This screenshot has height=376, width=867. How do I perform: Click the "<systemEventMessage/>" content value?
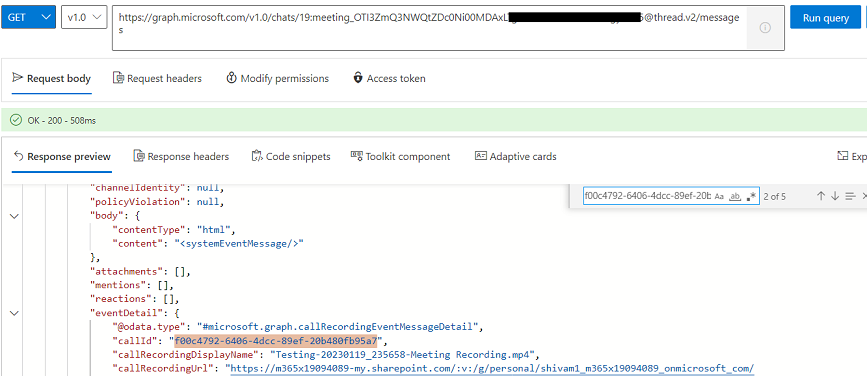[x=239, y=244]
